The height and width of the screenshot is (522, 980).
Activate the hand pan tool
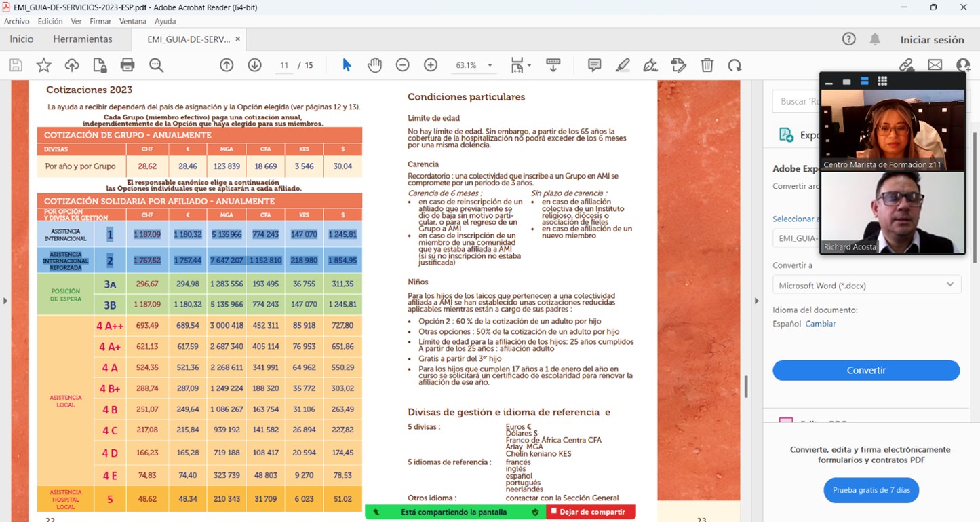[374, 65]
